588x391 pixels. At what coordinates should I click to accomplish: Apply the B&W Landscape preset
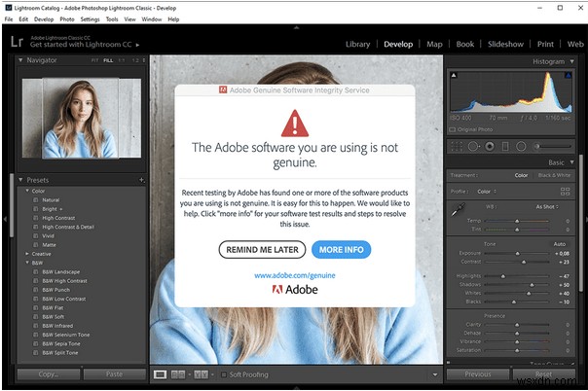(60, 272)
